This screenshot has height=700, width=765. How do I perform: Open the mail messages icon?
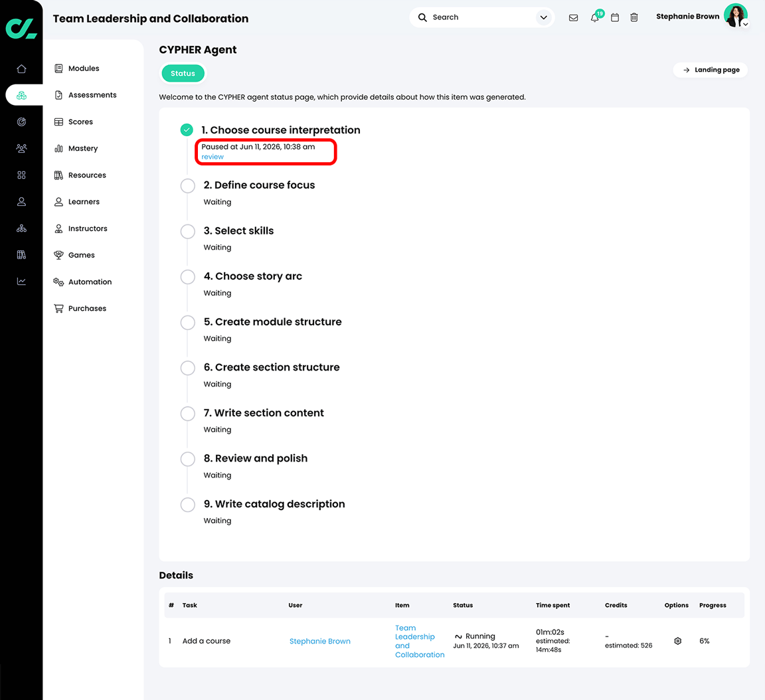[x=573, y=17]
